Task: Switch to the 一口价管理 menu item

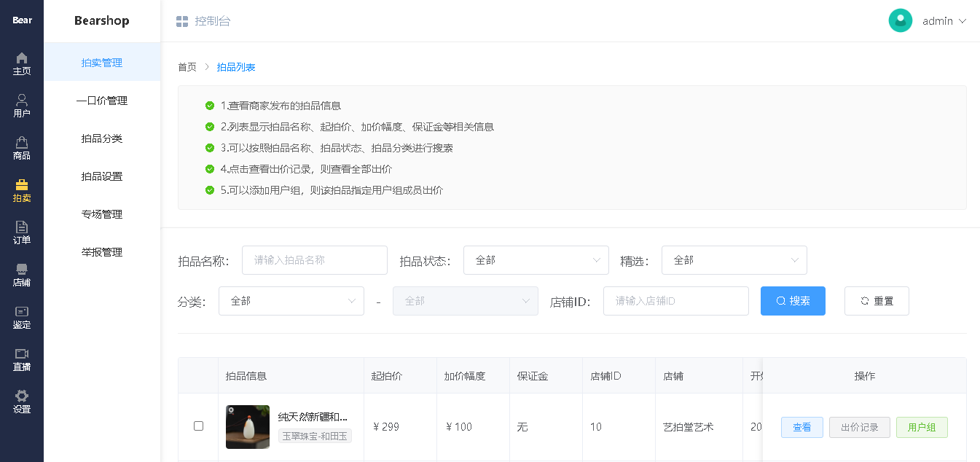Action: coord(102,101)
